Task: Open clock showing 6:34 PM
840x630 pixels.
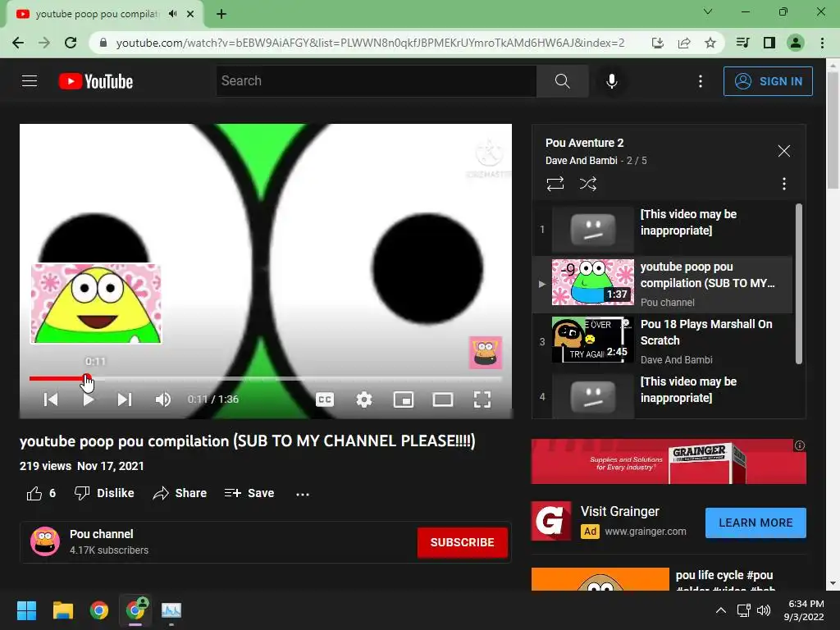Action: tap(804, 610)
